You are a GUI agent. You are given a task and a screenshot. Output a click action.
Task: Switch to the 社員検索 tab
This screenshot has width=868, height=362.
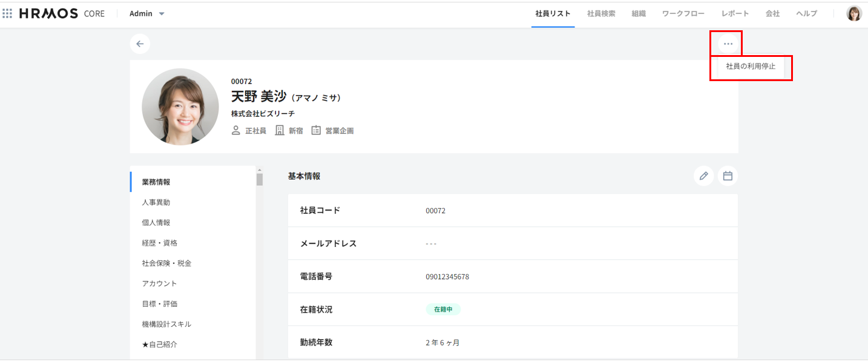click(x=601, y=13)
